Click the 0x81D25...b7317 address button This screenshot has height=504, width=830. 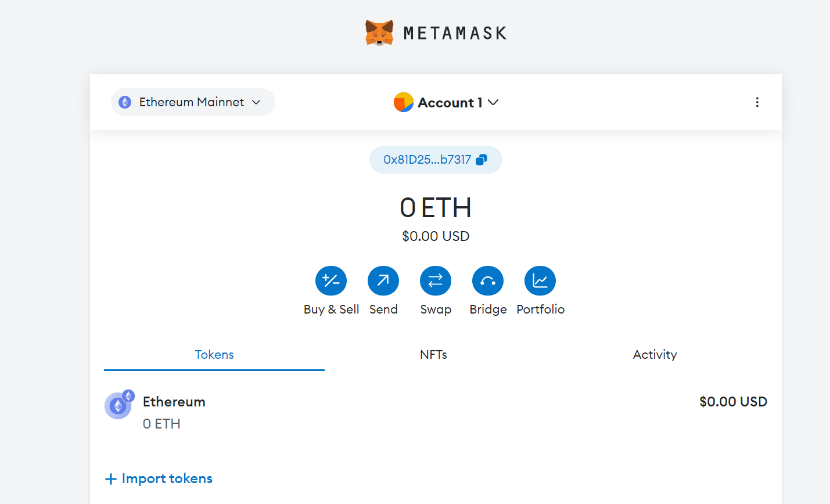coord(427,160)
